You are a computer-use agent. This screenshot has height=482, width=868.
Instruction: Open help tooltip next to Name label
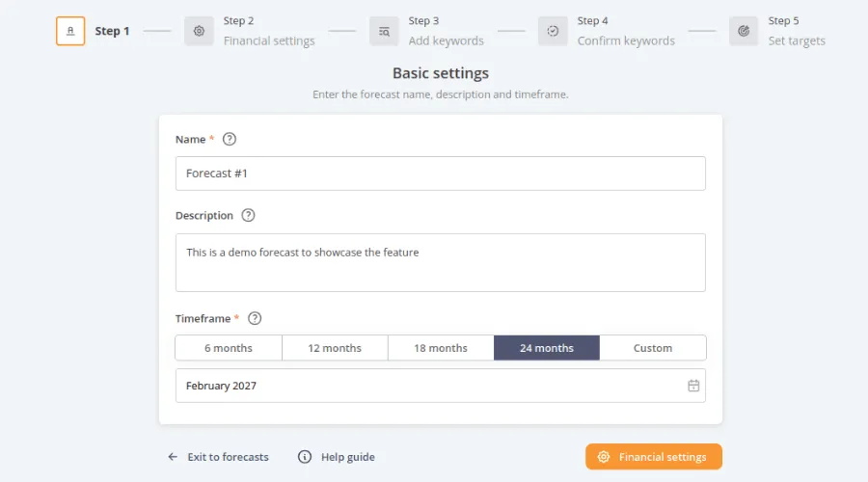230,139
